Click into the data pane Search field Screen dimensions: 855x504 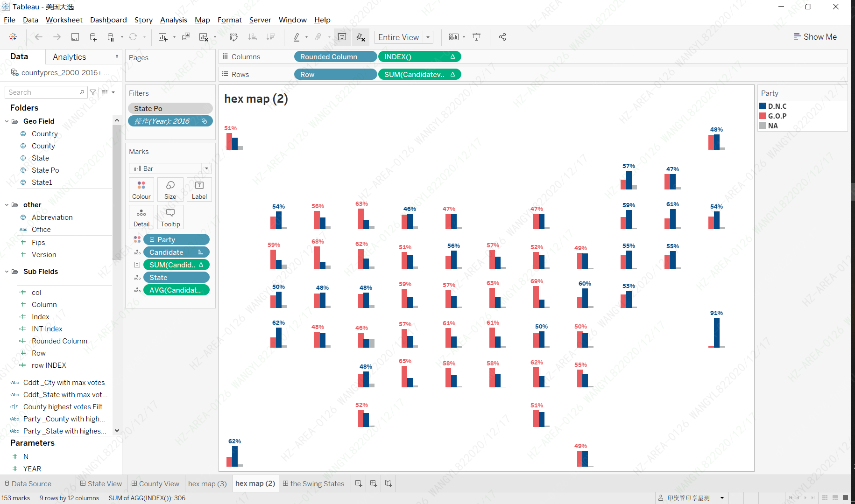[42, 92]
